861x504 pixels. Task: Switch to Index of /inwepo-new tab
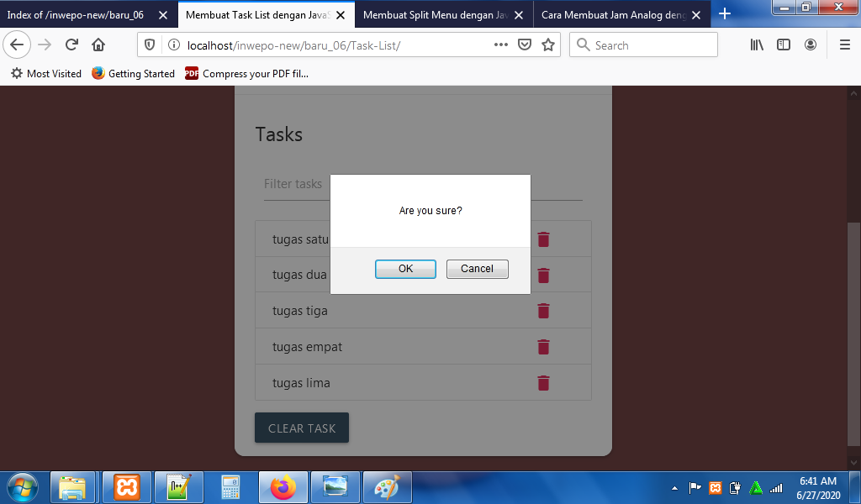76,15
